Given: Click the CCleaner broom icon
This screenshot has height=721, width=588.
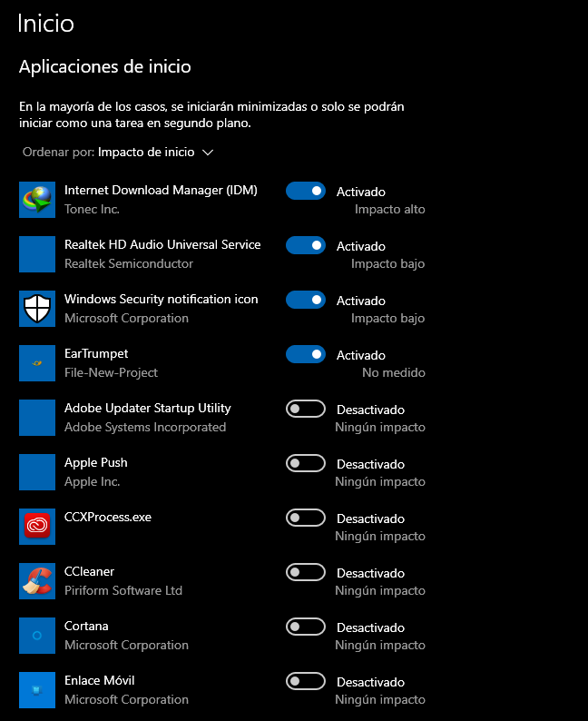Looking at the screenshot, I should coord(37,581).
